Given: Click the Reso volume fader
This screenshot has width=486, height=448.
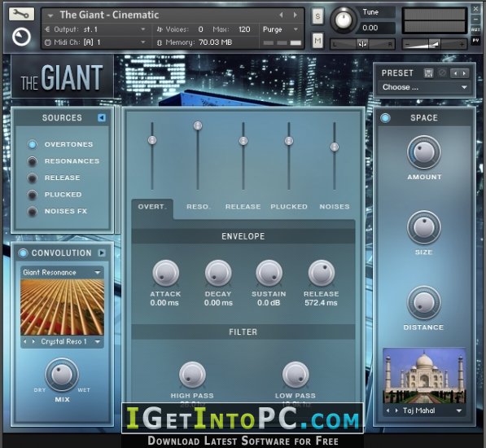Looking at the screenshot, I should pos(198,125).
